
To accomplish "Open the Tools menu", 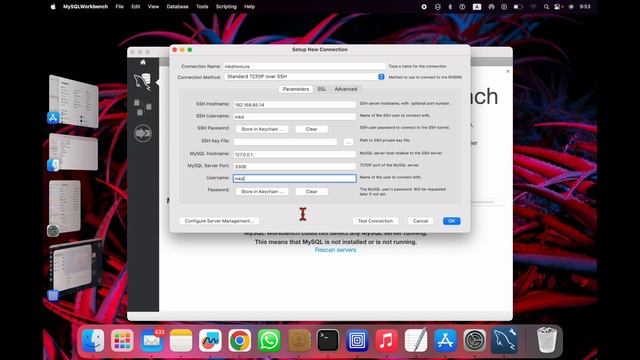I will (x=202, y=7).
